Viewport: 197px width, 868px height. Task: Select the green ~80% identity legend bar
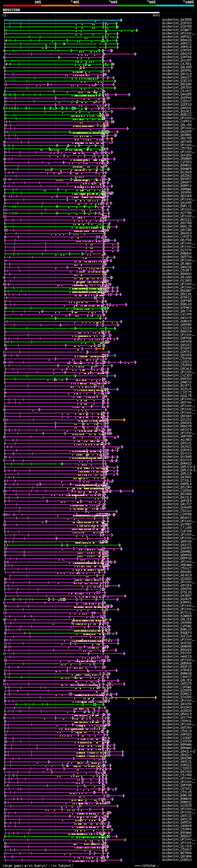pos(137,6)
